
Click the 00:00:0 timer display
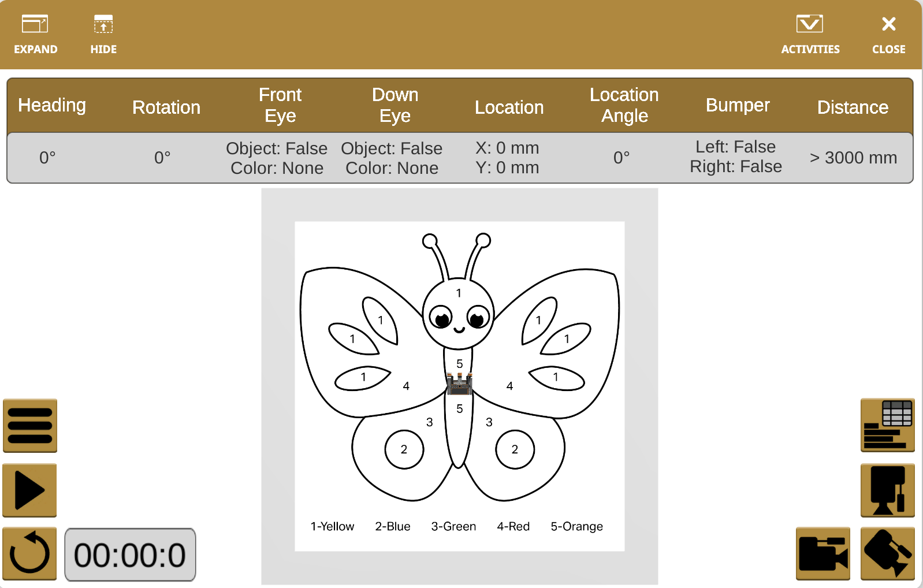130,554
